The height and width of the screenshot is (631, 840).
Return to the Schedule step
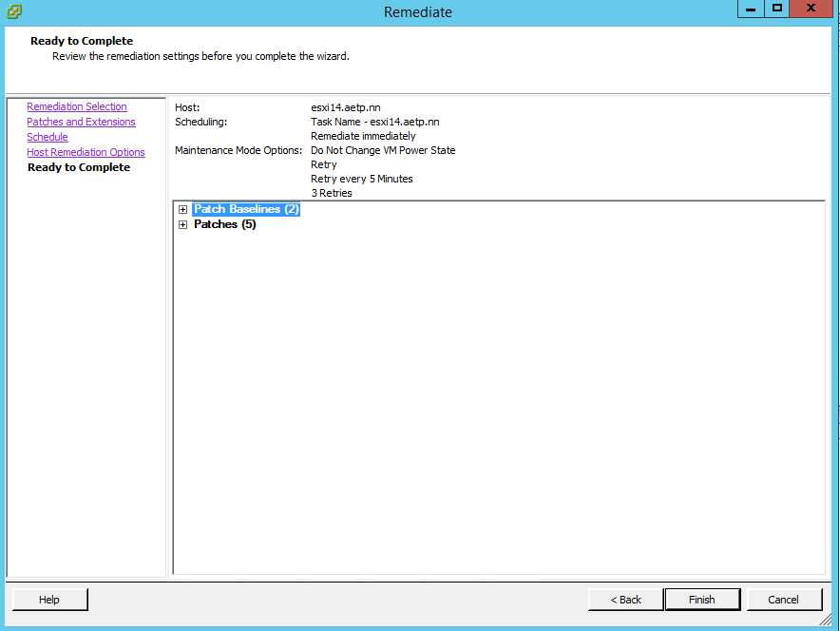48,137
